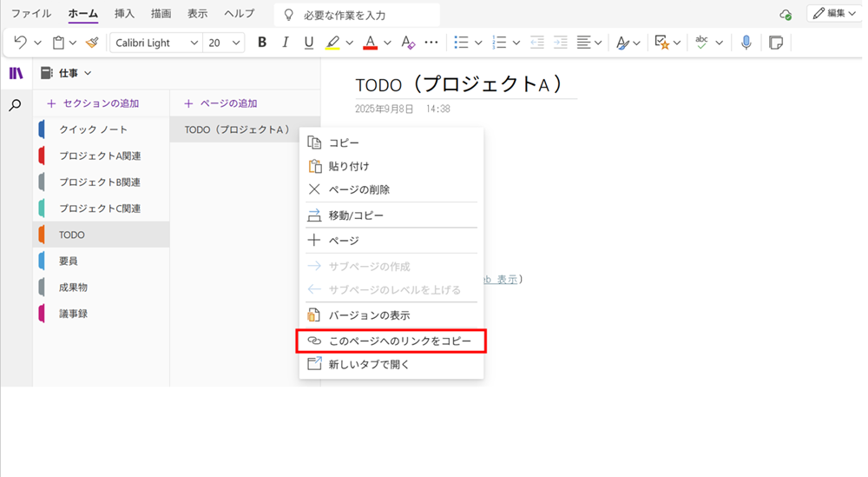The height and width of the screenshot is (477, 868).
Task: Click the decrease indent icon
Action: [537, 42]
